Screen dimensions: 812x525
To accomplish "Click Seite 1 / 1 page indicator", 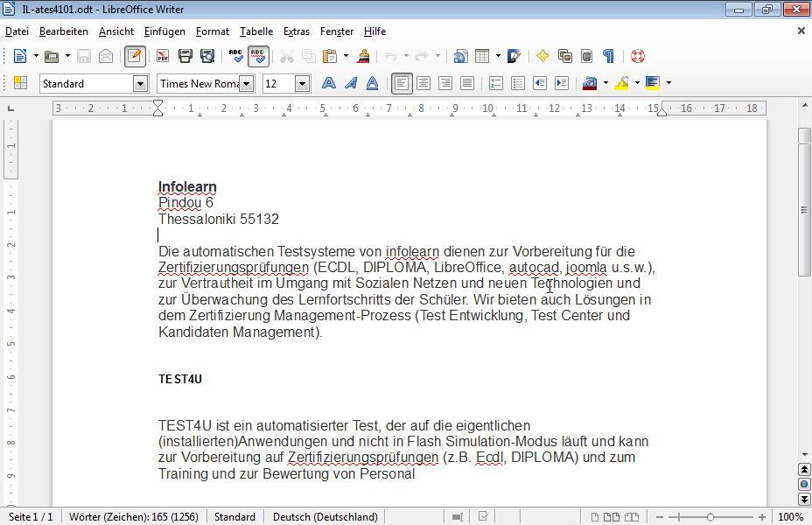I will pos(31,517).
